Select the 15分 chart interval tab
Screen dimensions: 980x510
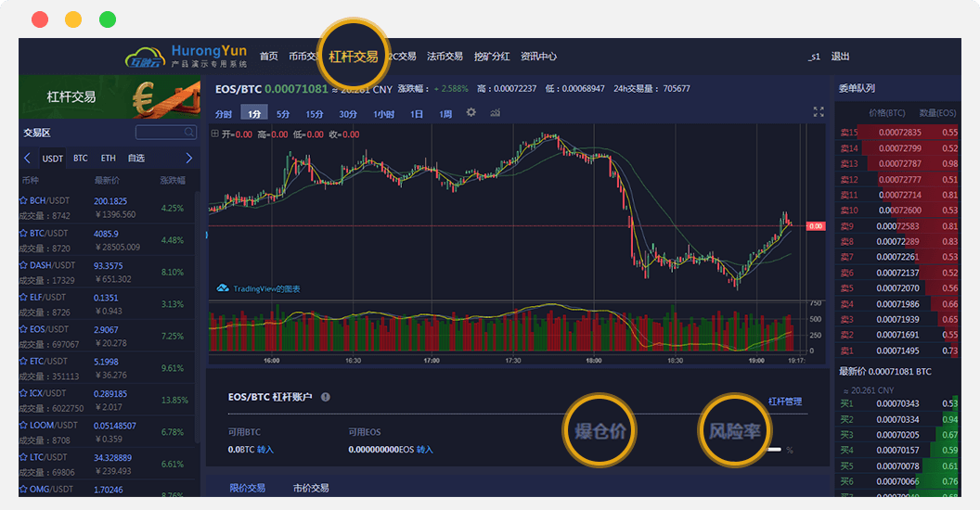315,114
